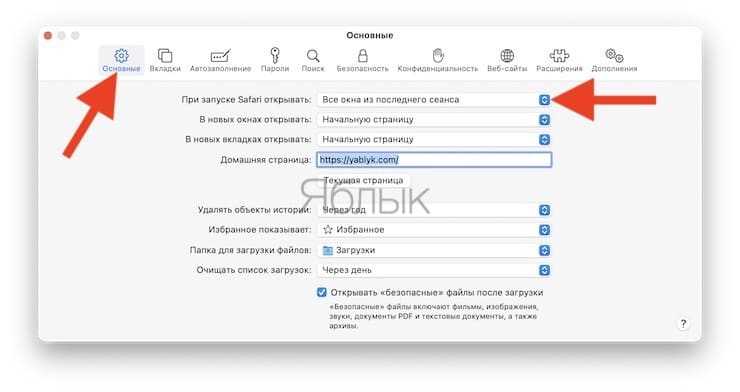The width and height of the screenshot is (740, 392).
Task: Open the Основные preferences tab
Action: click(121, 60)
